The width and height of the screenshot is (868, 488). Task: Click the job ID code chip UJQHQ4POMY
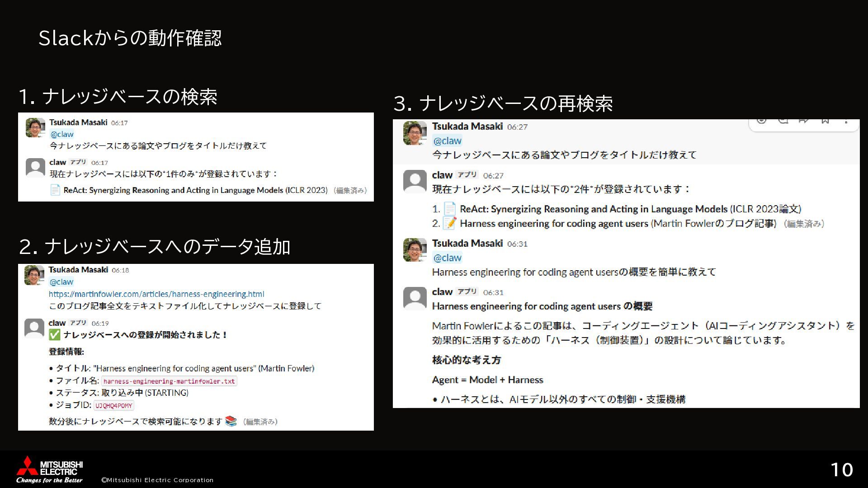pyautogui.click(x=114, y=405)
